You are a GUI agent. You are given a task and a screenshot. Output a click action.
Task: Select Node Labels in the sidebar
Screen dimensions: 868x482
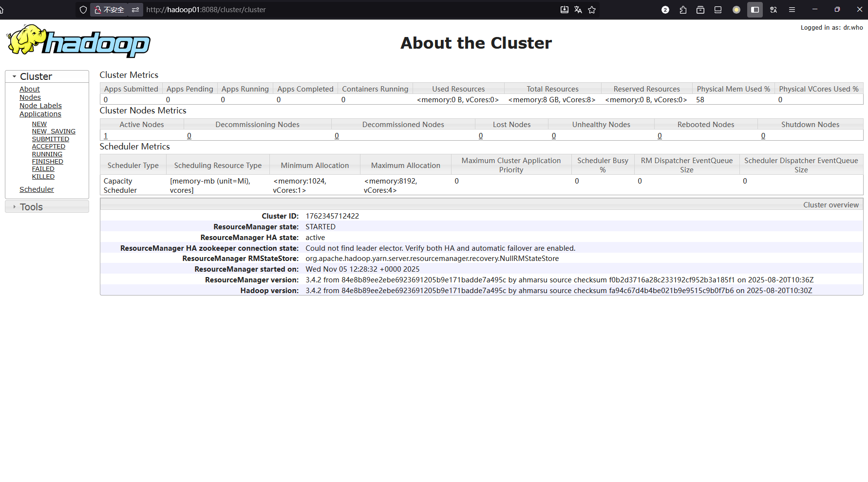[40, 105]
